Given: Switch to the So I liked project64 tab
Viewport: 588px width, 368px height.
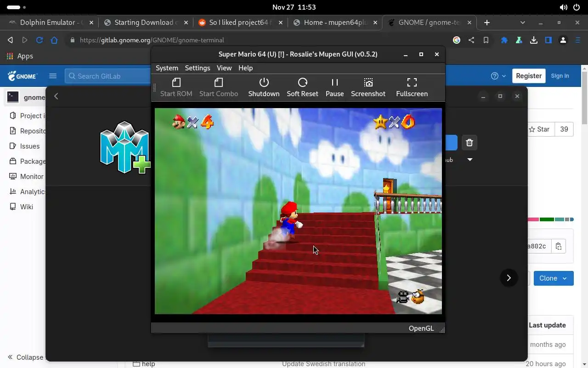Looking at the screenshot, I should 240,22.
